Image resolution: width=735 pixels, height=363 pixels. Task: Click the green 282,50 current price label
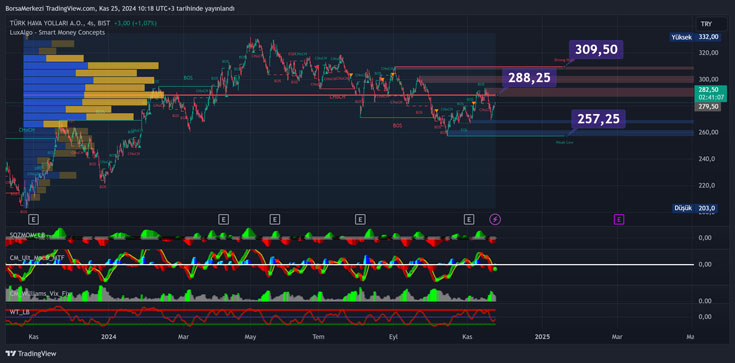[x=710, y=93]
